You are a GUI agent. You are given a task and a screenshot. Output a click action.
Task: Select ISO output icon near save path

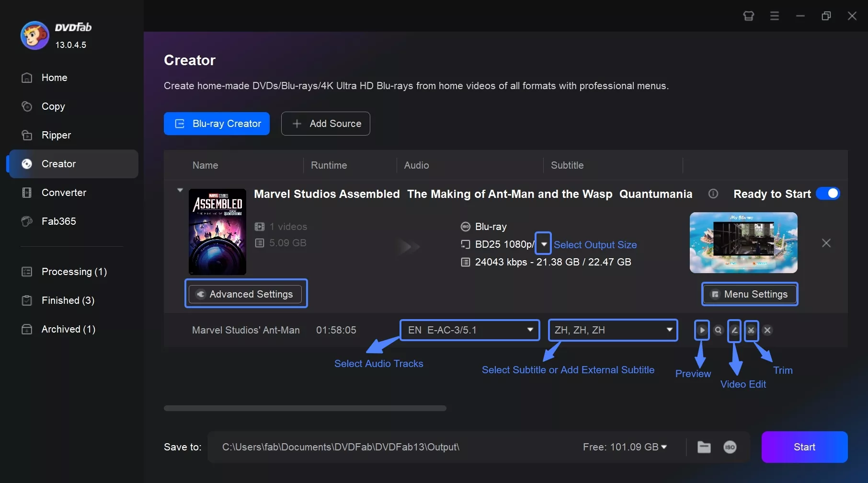point(730,447)
